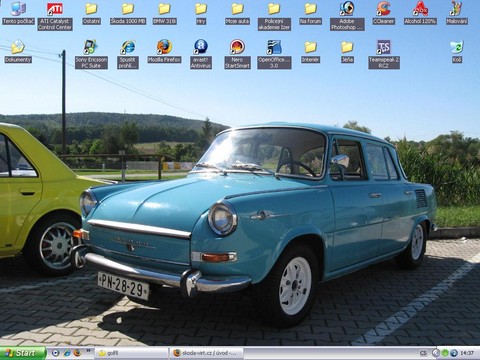Launch Alcohol 120% shortcut
480x360 pixels.
420,13
